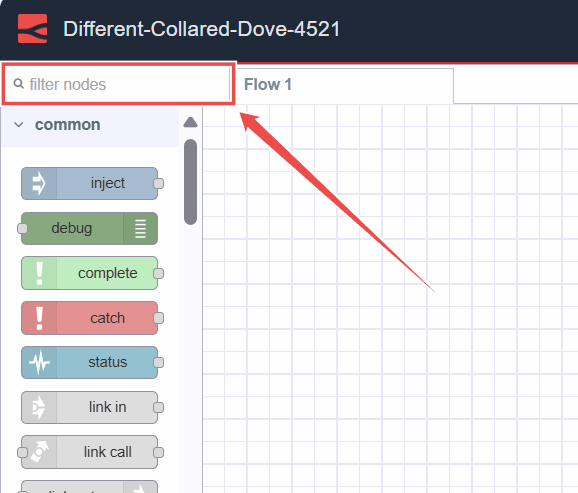Click the catch node exclamation icon

[x=39, y=318]
